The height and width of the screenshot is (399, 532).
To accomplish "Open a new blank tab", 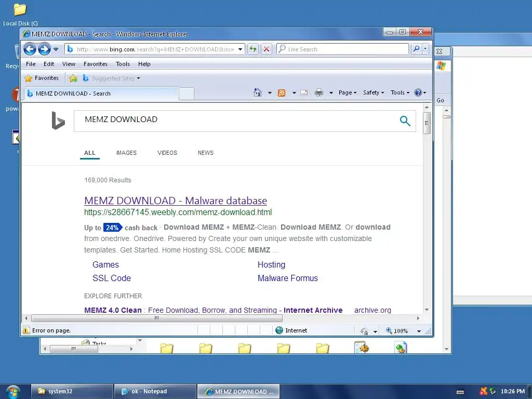I will tap(187, 94).
